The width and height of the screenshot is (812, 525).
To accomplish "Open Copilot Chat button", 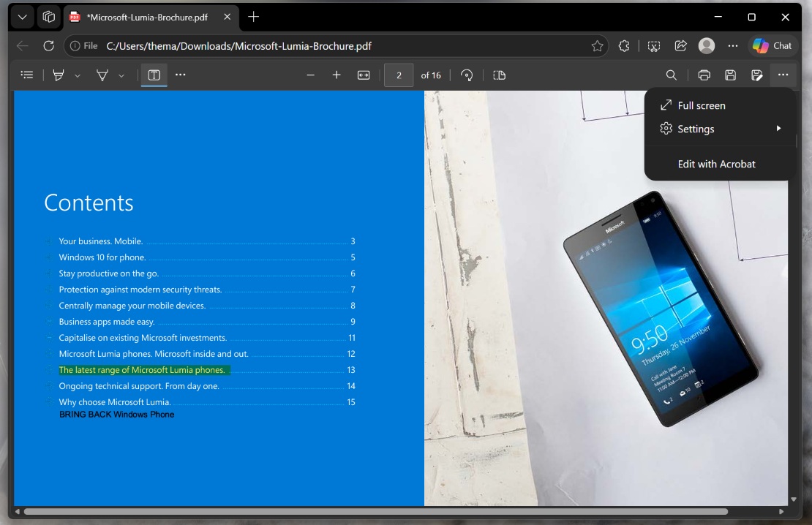I will (772, 45).
